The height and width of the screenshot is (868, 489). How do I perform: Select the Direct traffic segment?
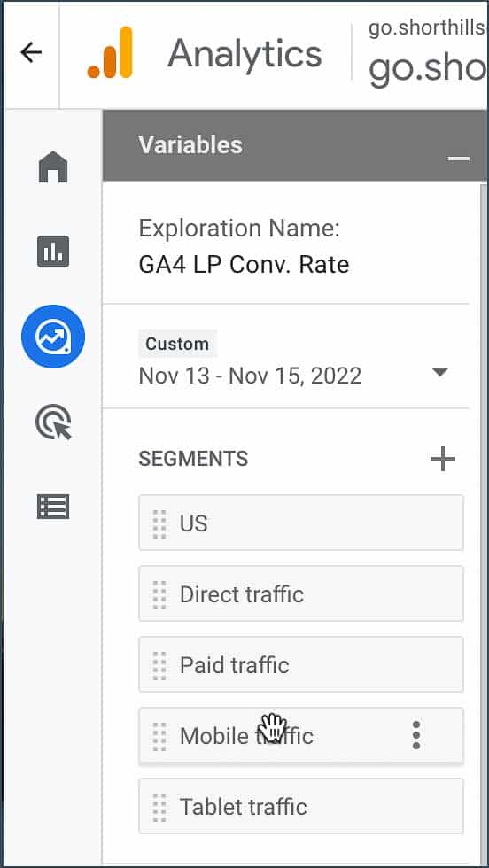point(300,593)
